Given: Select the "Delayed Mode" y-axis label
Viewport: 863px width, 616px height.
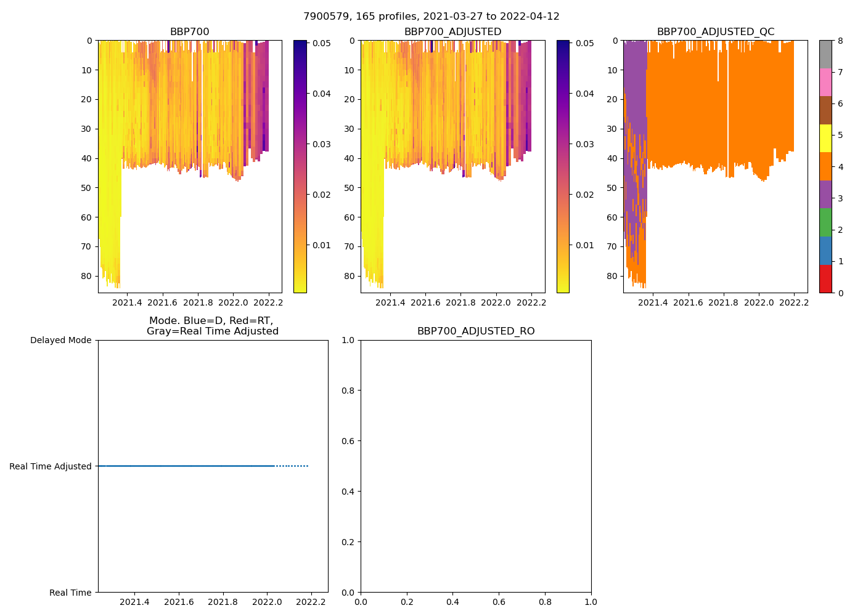Looking at the screenshot, I should tap(60, 340).
